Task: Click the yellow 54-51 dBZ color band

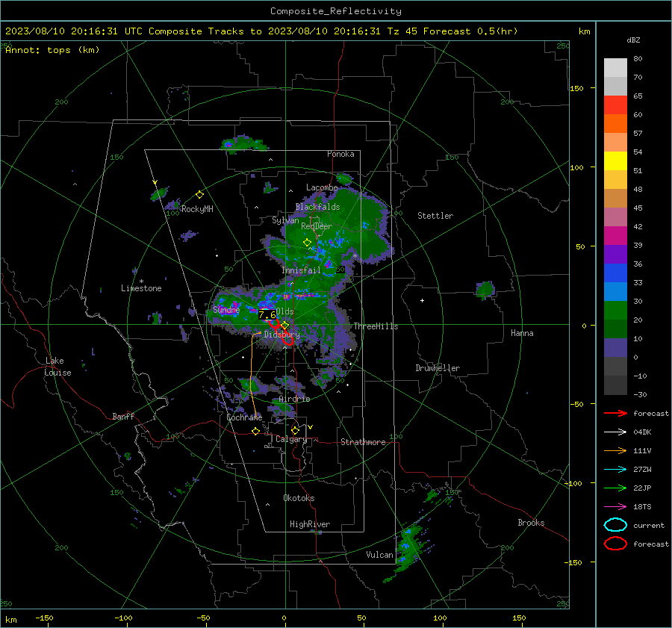Action: point(615,161)
